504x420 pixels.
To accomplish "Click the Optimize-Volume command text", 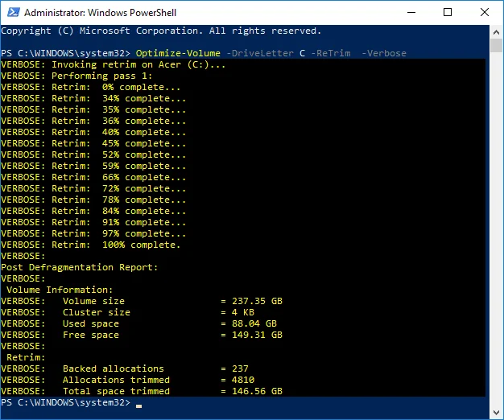I will [178, 53].
